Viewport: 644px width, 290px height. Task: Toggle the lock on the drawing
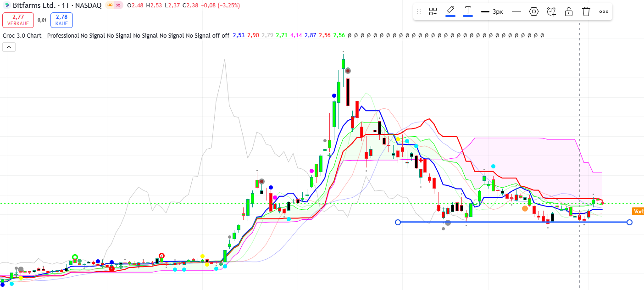[569, 11]
